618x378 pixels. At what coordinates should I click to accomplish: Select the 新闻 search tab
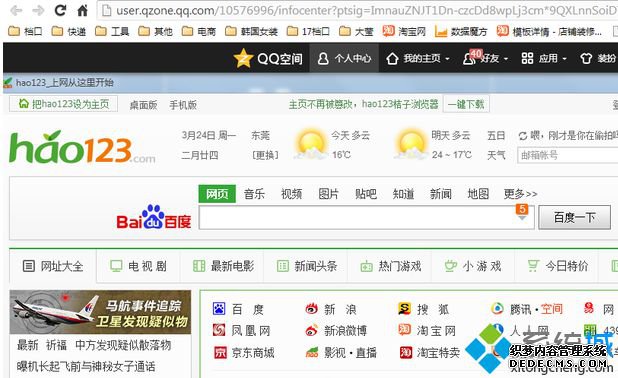tap(441, 194)
